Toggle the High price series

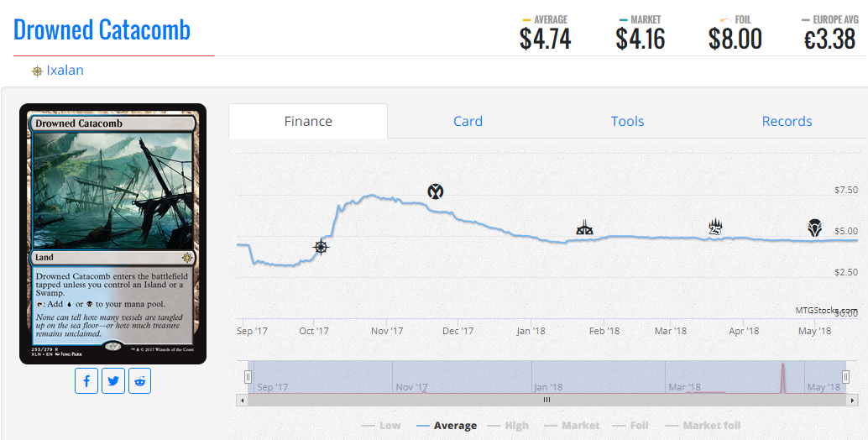(x=508, y=426)
